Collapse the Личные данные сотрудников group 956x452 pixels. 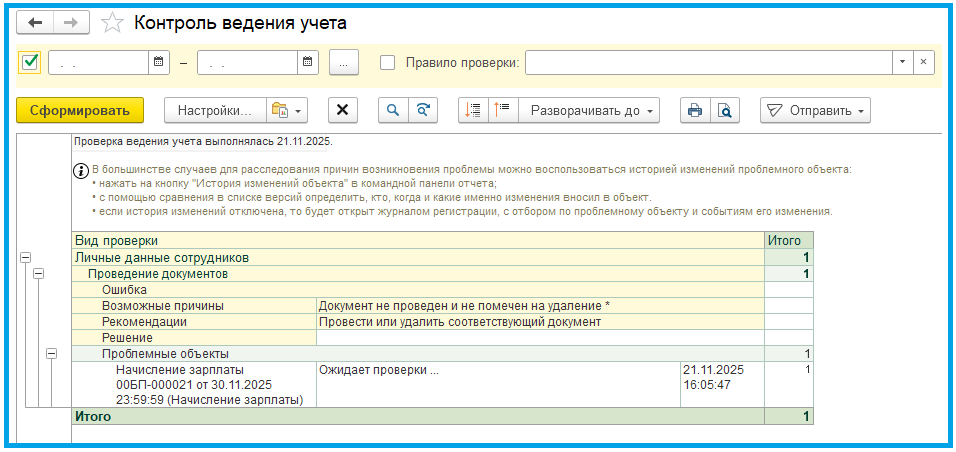pyautogui.click(x=25, y=257)
